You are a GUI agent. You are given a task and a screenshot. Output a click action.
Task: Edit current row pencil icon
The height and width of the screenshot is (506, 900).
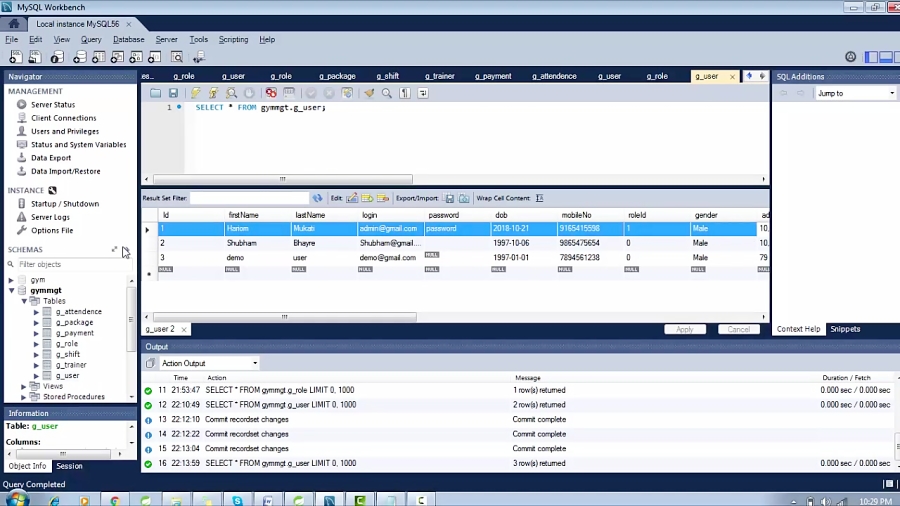(352, 198)
